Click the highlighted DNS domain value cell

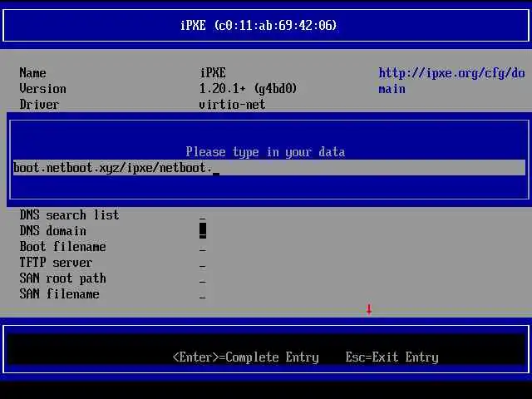pyautogui.click(x=203, y=230)
